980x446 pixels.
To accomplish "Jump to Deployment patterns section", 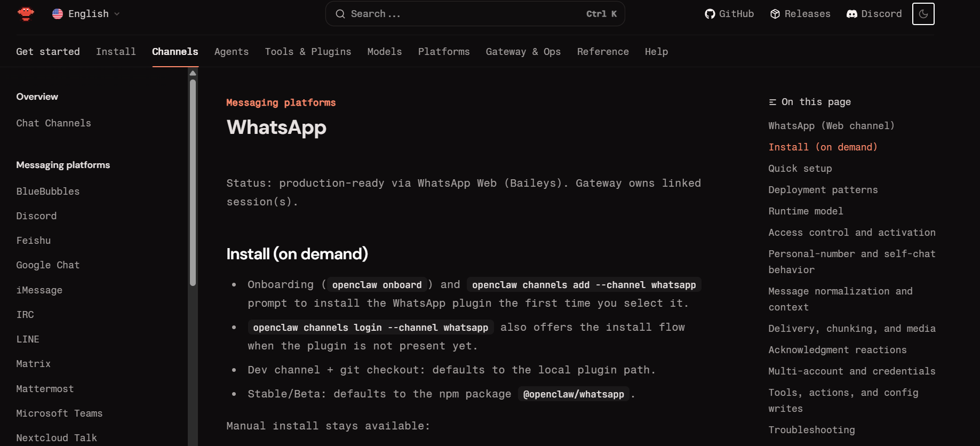I will pos(823,190).
